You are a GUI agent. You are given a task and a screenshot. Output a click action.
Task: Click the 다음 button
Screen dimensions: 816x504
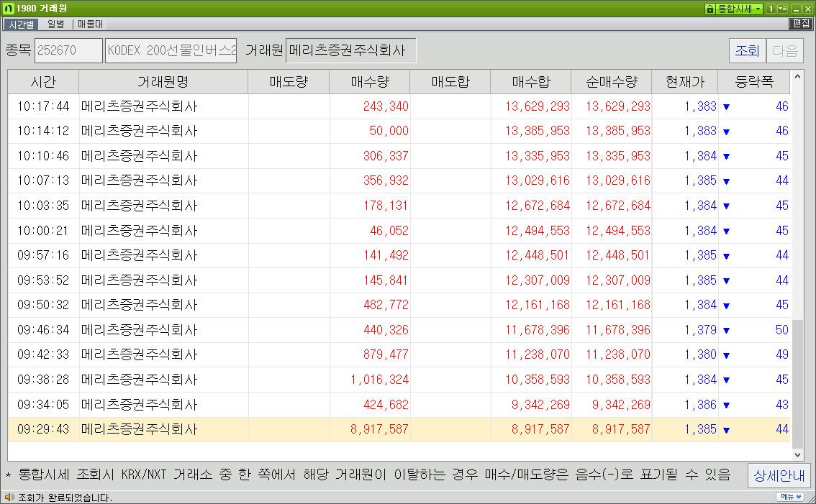click(x=785, y=51)
